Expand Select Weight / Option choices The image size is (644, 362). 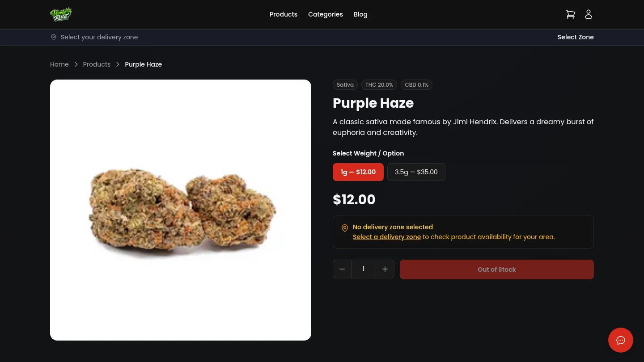(x=368, y=153)
